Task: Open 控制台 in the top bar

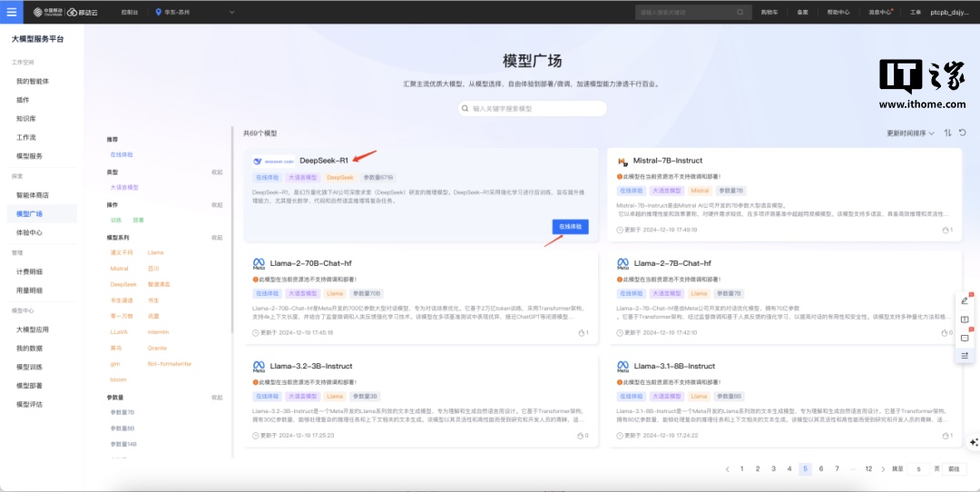Action: point(130,12)
